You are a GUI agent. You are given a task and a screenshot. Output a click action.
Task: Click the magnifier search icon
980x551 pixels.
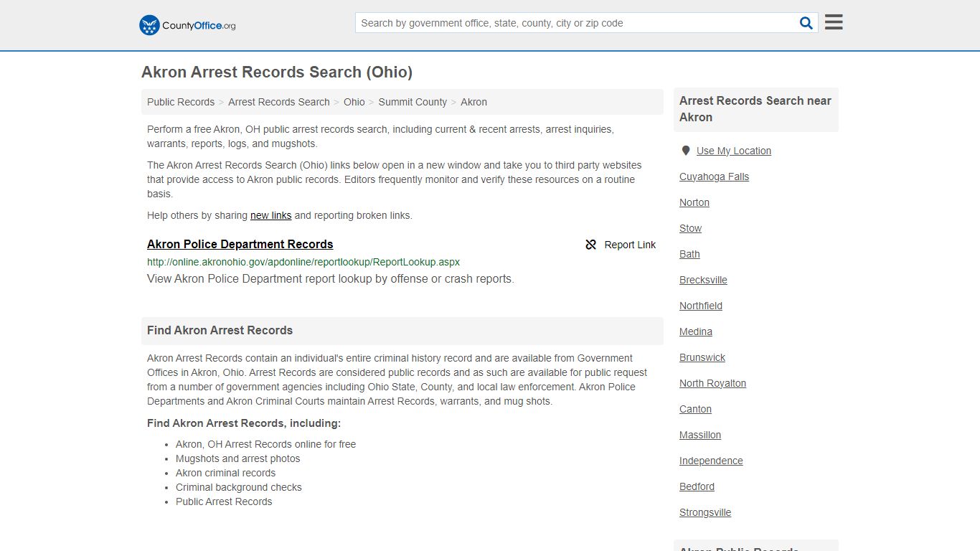[x=806, y=23]
